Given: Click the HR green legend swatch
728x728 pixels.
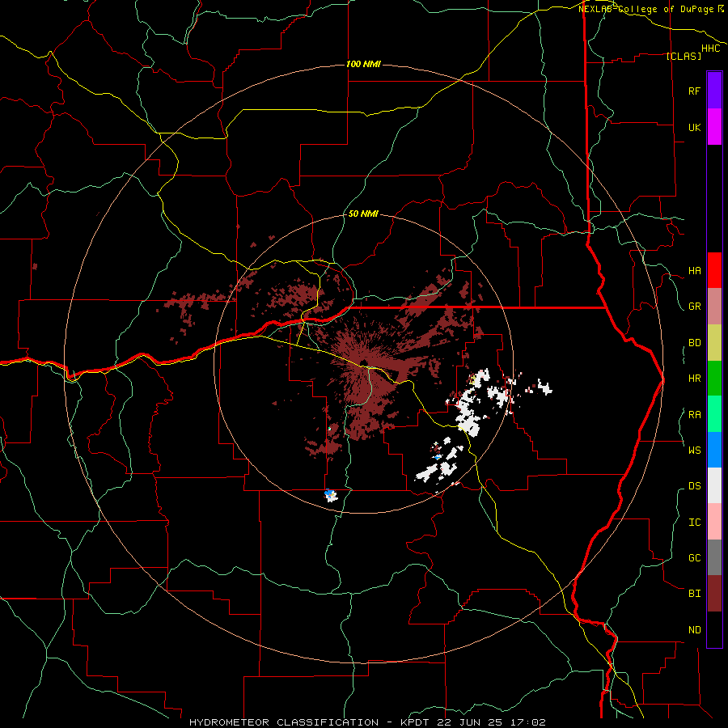Looking at the screenshot, I should click(714, 379).
